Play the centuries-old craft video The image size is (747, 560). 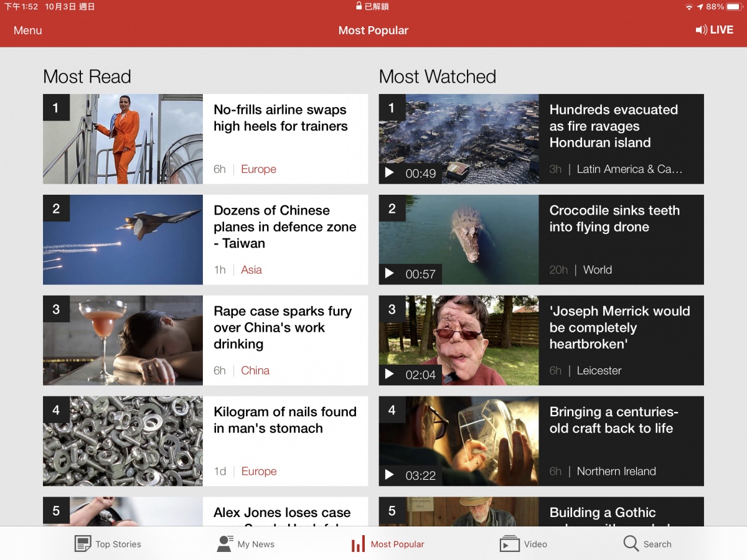pyautogui.click(x=390, y=475)
